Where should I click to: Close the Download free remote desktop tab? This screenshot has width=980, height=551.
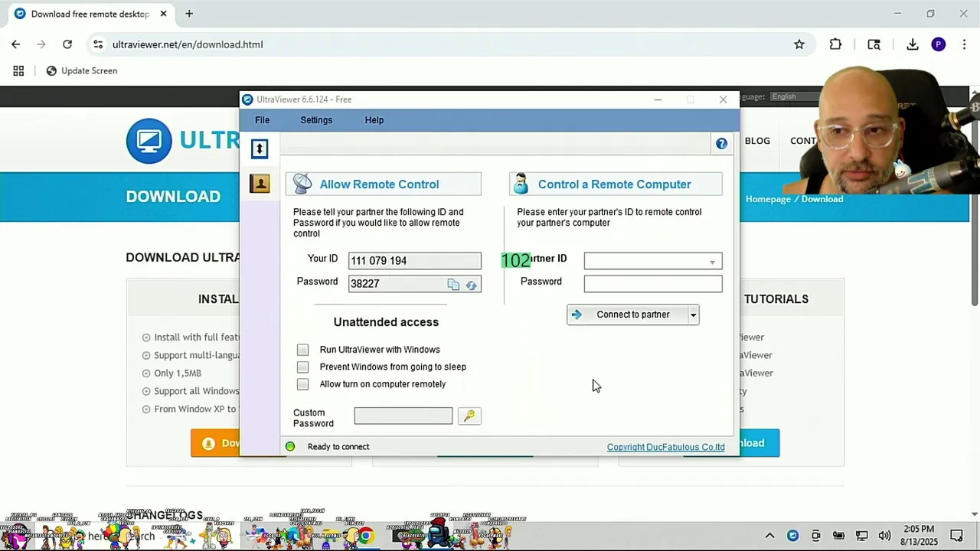(163, 14)
